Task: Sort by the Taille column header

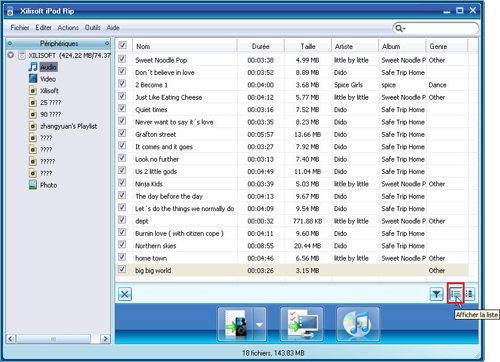Action: [308, 46]
